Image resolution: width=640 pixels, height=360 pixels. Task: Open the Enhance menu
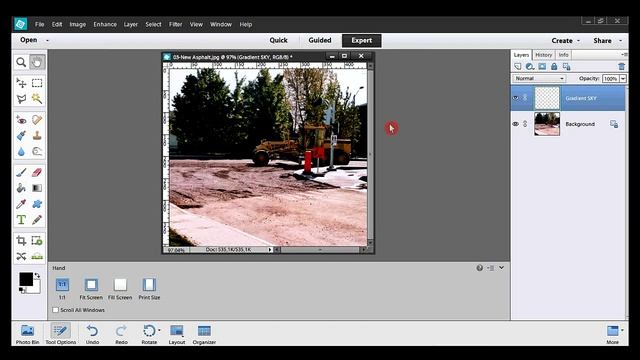[105, 24]
